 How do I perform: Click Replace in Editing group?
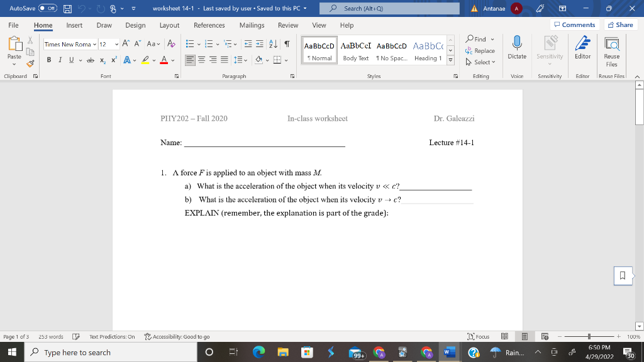[x=480, y=51]
